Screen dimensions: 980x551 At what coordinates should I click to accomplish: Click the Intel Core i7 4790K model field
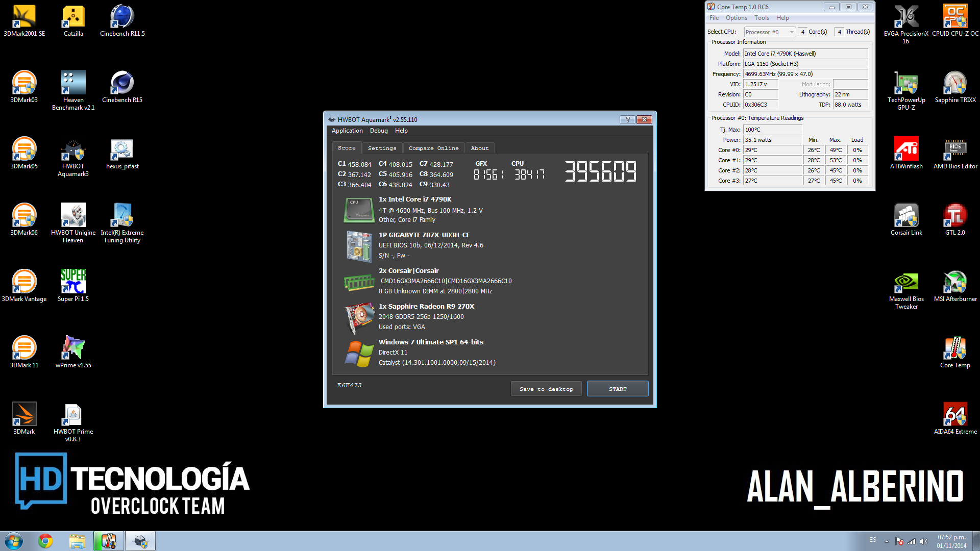805,54
